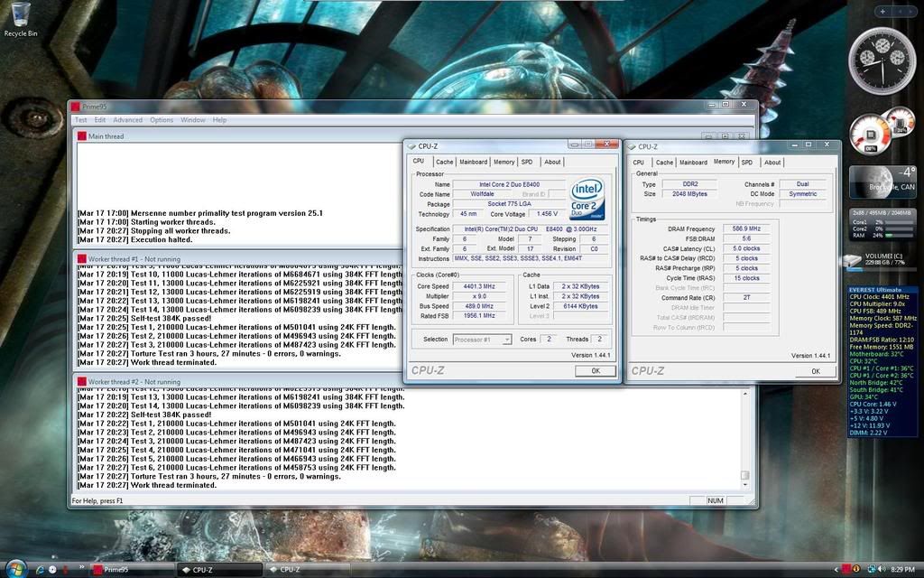Open the Help menu in Prime95
This screenshot has width=924, height=578.
click(x=219, y=120)
